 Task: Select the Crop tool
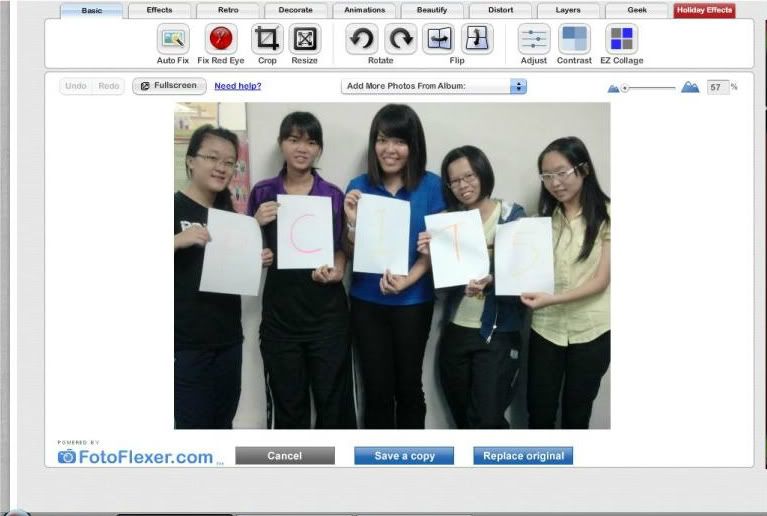point(267,39)
